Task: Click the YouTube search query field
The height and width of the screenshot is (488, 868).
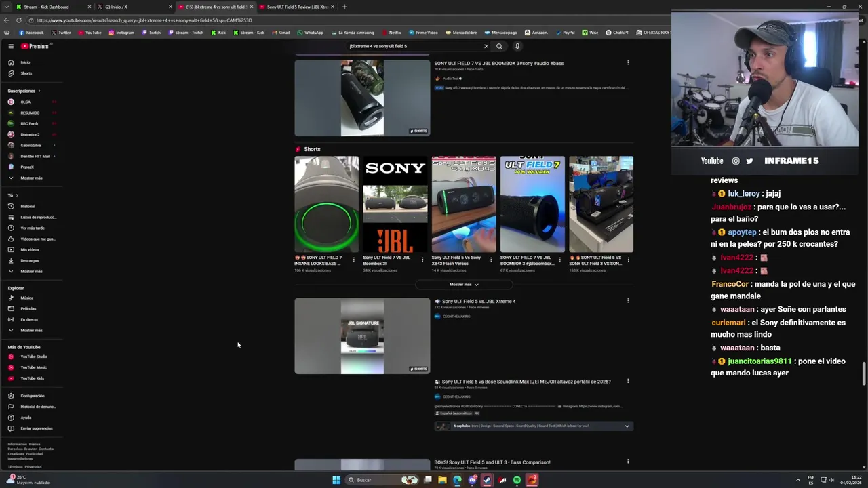Action: pos(414,46)
